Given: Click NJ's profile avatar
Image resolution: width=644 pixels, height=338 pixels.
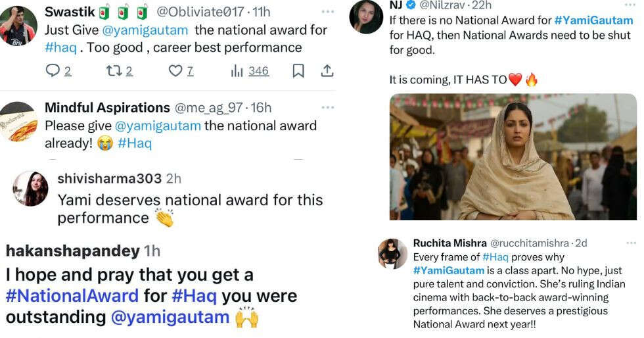Looking at the screenshot, I should (366, 16).
